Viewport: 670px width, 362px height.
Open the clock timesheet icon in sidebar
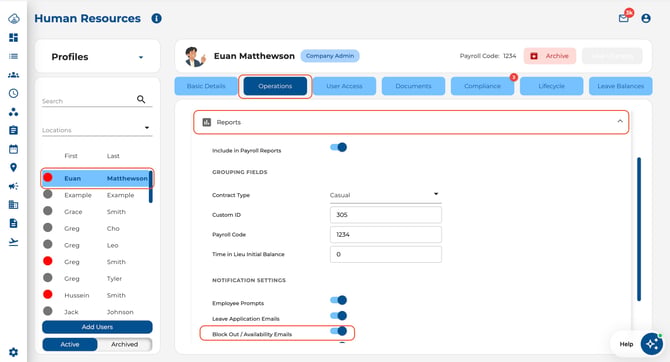13,93
